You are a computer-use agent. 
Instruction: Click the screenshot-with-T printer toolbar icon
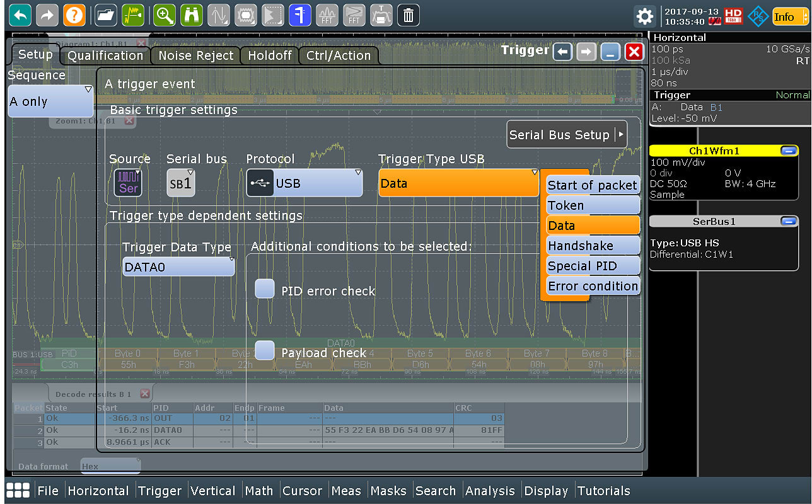[381, 14]
